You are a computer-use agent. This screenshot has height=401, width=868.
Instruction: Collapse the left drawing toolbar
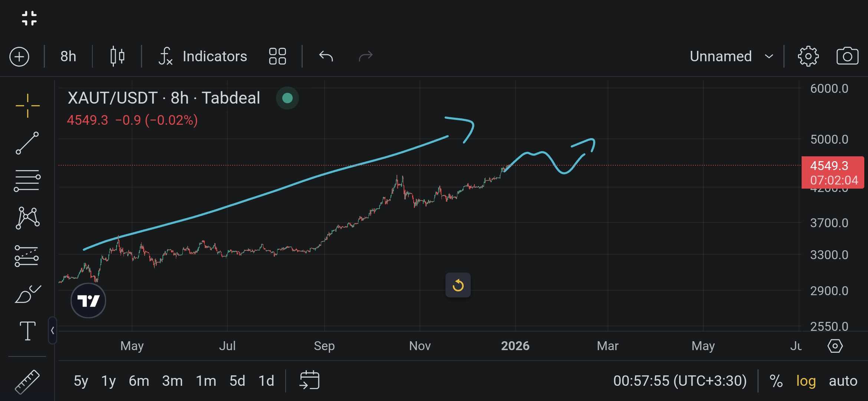point(52,330)
